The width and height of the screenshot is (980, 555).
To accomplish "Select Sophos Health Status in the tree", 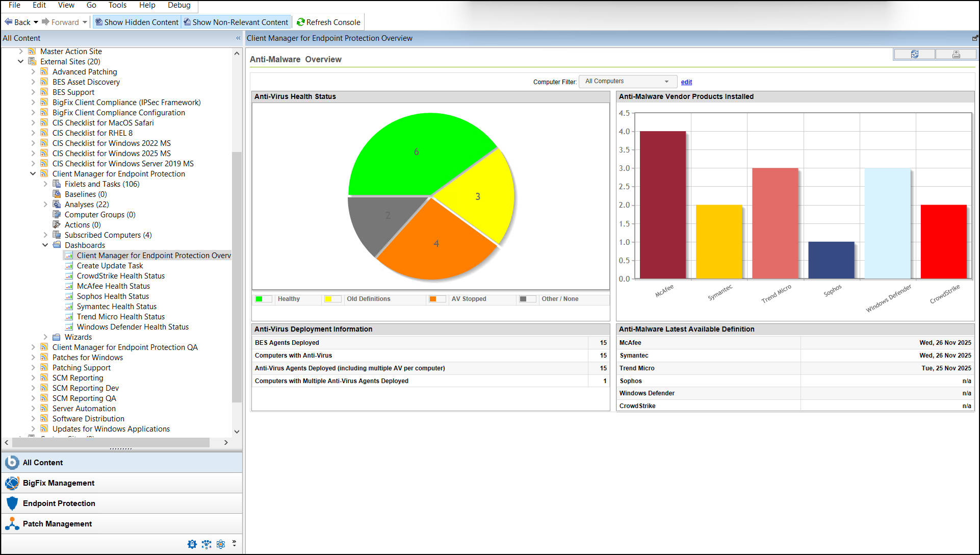I will [113, 296].
